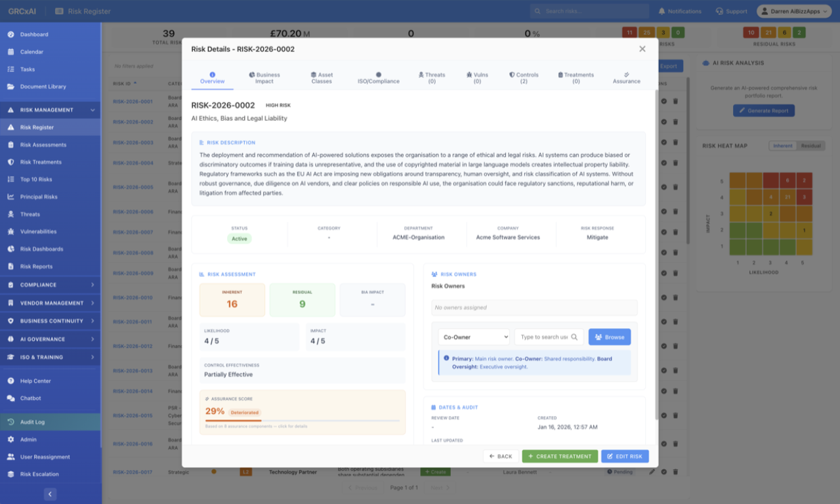Click the Admin gear icon in sidebar
840x504 pixels.
tap(10, 440)
